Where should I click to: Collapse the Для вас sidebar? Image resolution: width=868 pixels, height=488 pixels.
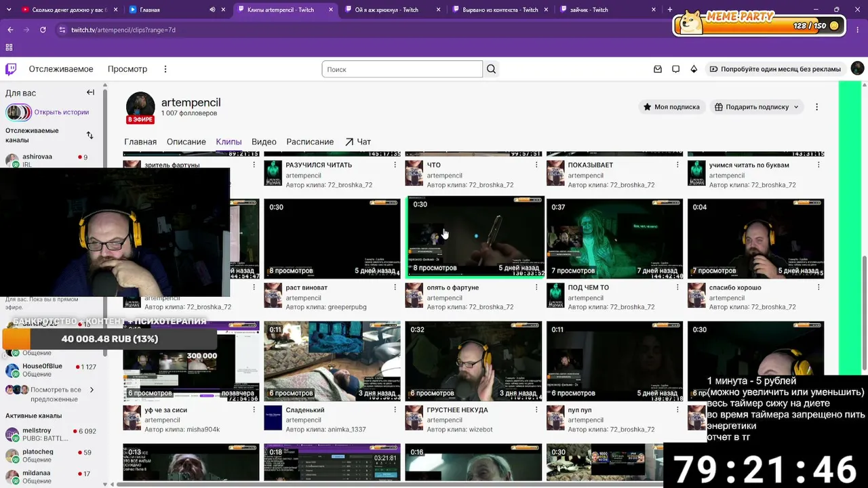click(x=90, y=92)
